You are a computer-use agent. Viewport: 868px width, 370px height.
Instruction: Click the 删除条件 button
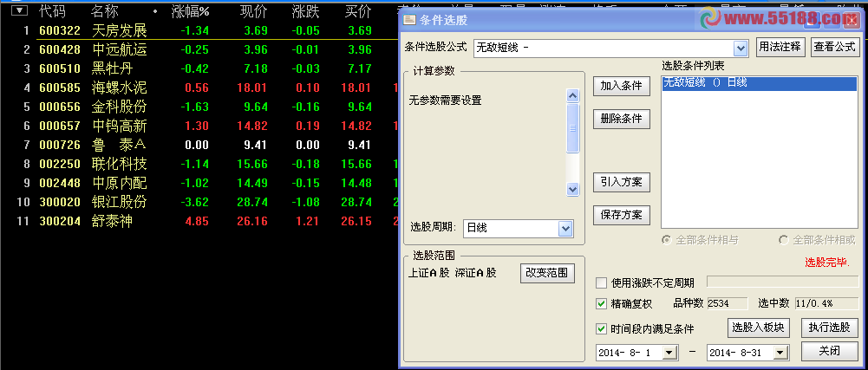[621, 119]
